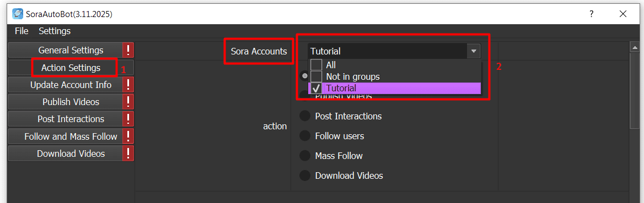Open the File menu
Viewport: 644px width, 203px height.
pyautogui.click(x=22, y=31)
